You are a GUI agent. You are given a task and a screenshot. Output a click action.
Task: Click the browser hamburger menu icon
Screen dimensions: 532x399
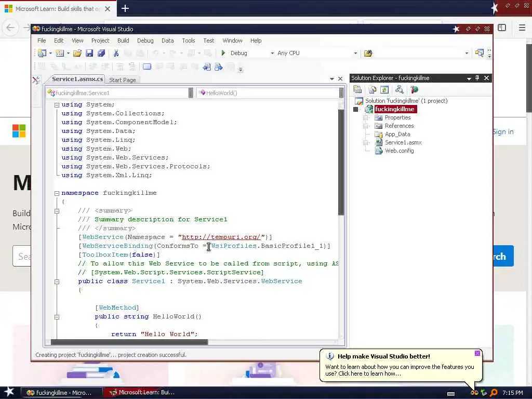[x=522, y=28]
